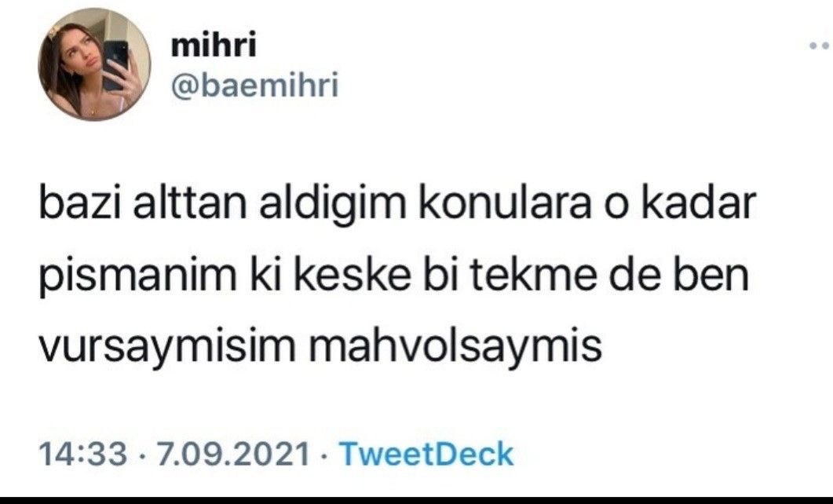Click the tweet line starting with 'pismanim'
Image resolution: width=833 pixels, height=504 pixels.
pos(393,276)
